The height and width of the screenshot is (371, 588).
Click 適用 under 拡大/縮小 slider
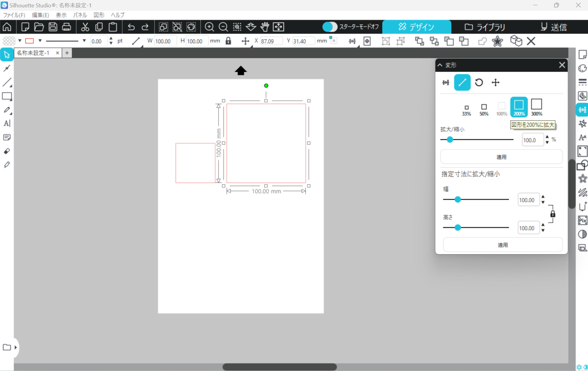point(501,157)
